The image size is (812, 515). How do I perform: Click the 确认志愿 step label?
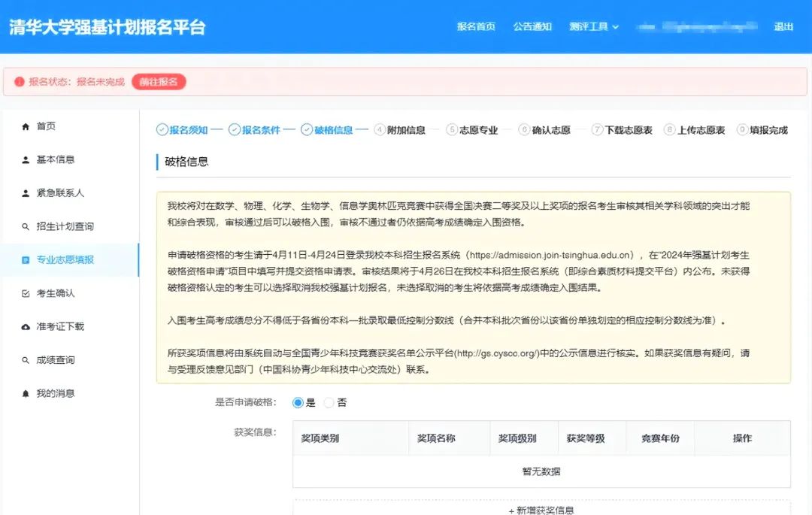tap(551, 130)
